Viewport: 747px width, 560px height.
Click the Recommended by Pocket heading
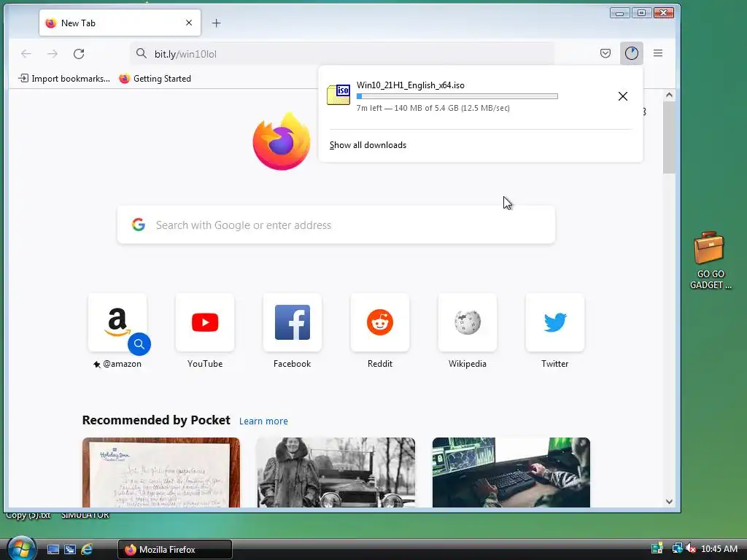156,420
